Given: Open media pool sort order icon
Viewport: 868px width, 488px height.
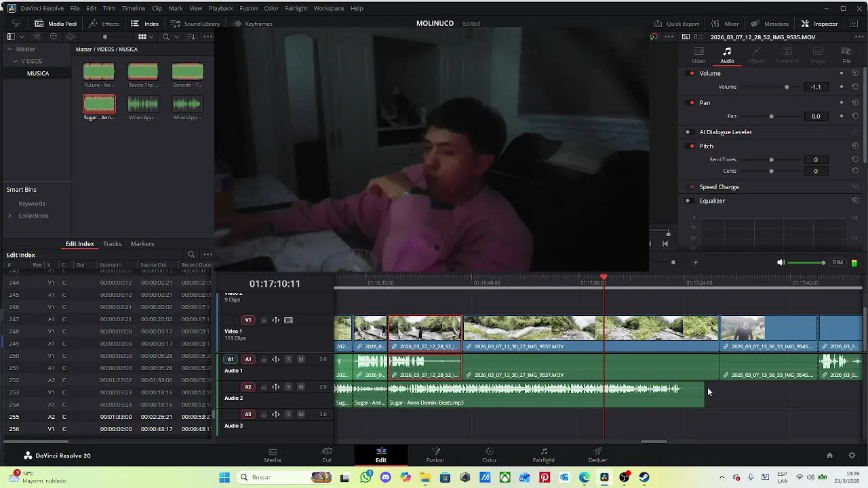Looking at the screenshot, I should [192, 37].
